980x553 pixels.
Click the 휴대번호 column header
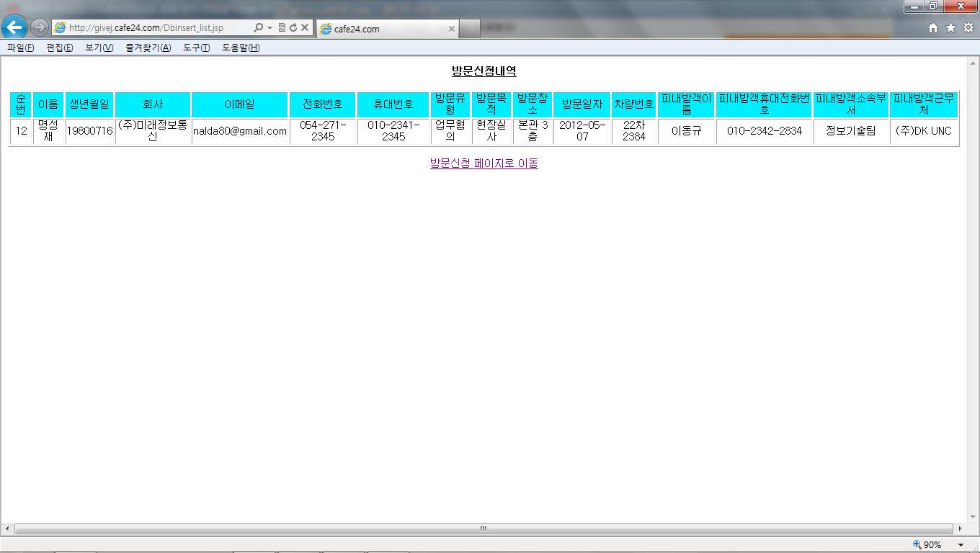(393, 104)
